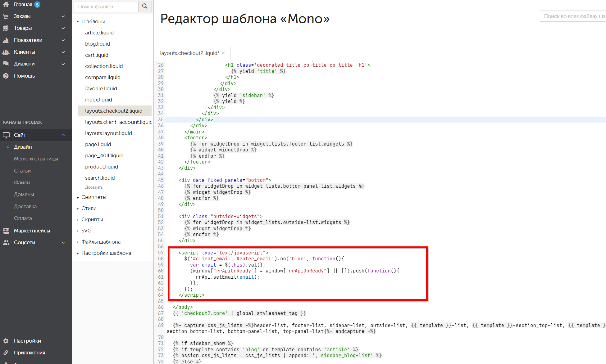Click the home icon next to Главная
Image resolution: width=606 pixels, height=364 pixels.
[x=6, y=4]
